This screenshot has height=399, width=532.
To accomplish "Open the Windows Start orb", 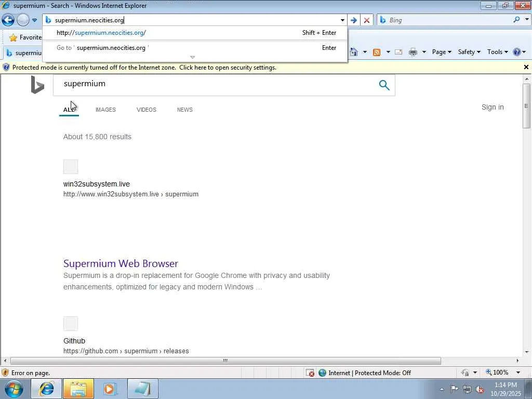I will 14,389.
